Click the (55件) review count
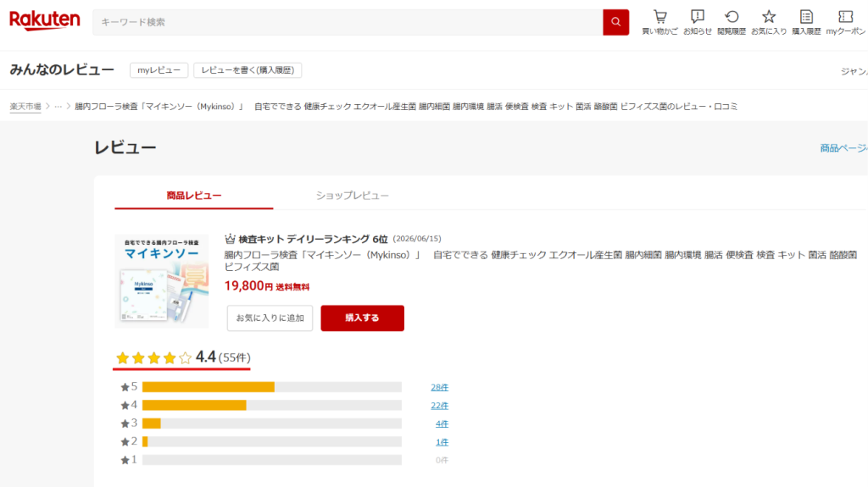 (235, 358)
